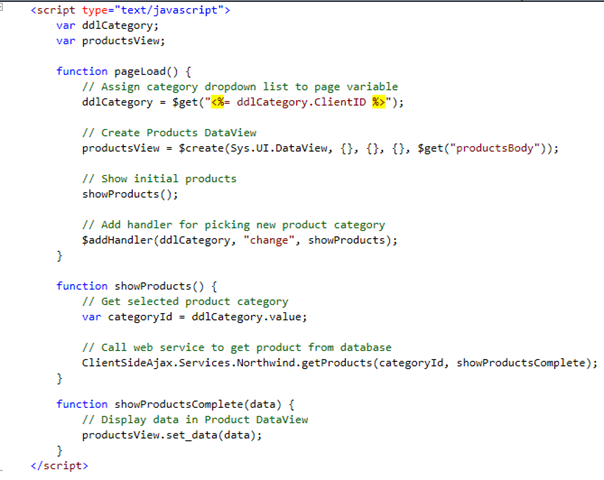The image size is (604, 480).
Task: Click the '$get' call after 'ddlCategory ='
Action: pyautogui.click(x=185, y=102)
